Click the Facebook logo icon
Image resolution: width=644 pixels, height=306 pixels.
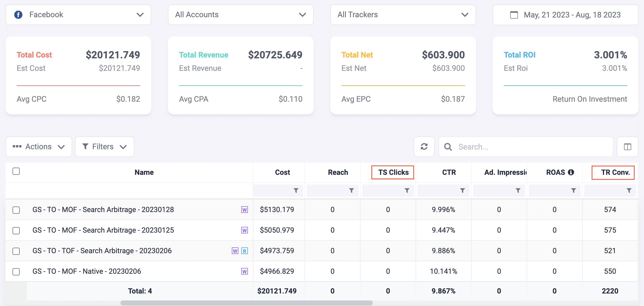click(18, 15)
